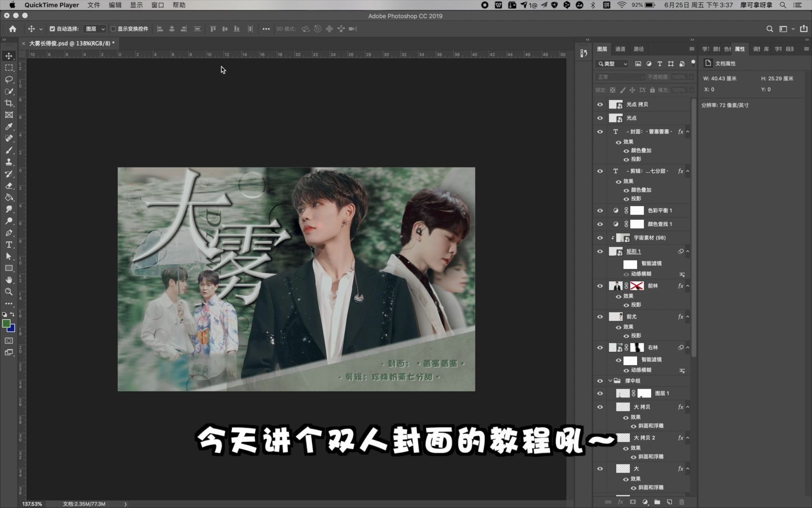Open the search icon in options bar
The image size is (812, 508).
tap(770, 29)
